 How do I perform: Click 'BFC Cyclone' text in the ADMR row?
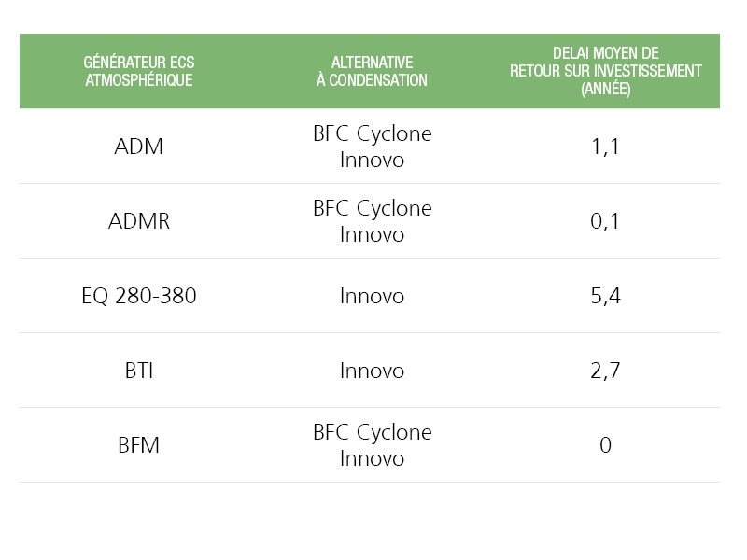click(372, 208)
